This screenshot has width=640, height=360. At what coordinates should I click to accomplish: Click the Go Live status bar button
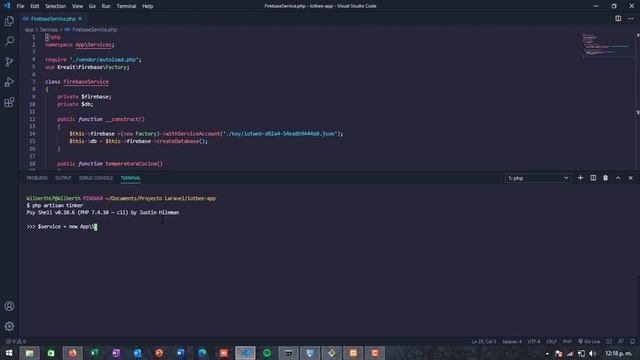tap(589, 341)
